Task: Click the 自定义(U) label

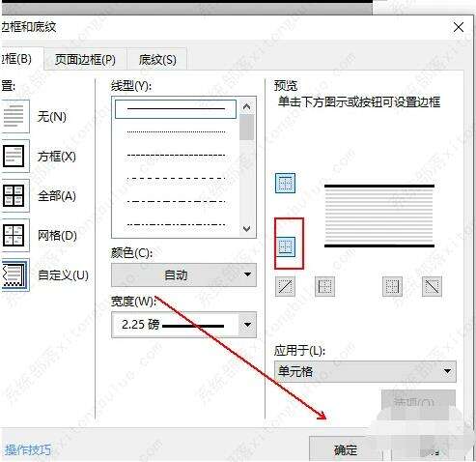Action: click(63, 275)
